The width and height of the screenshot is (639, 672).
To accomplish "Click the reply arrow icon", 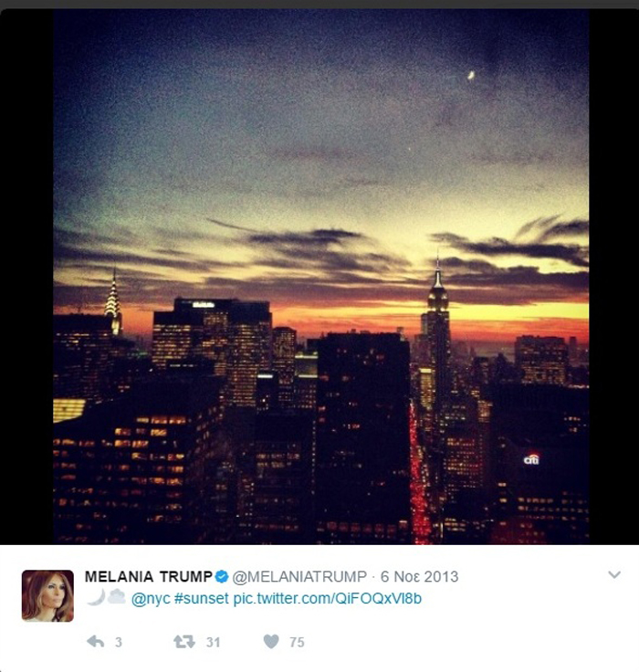I will point(95,642).
